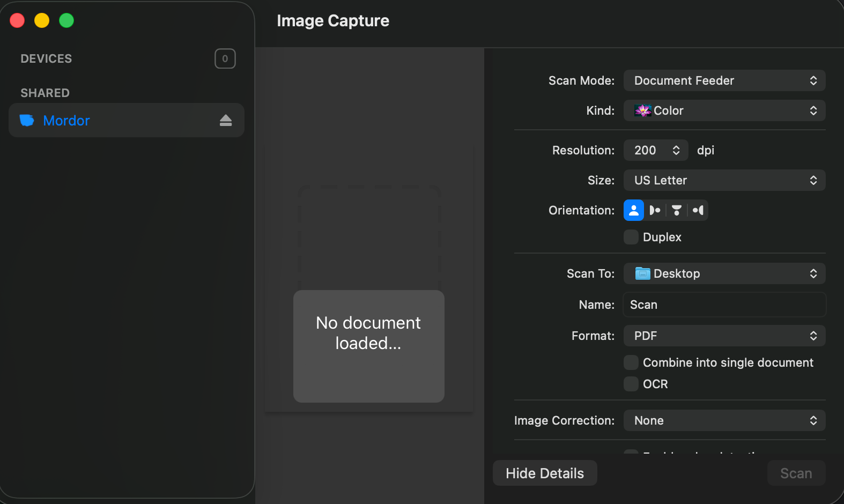Open the Kind color dropdown
Viewport: 844px width, 504px height.
tap(724, 110)
